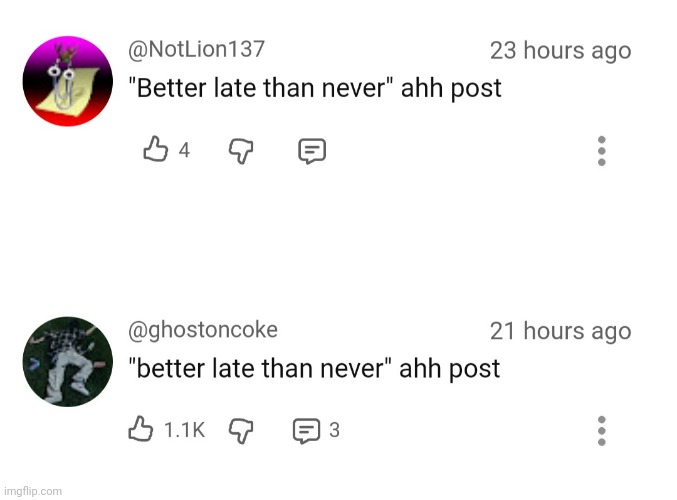Open the @NotLion137 paperclip profile picture

67,82
